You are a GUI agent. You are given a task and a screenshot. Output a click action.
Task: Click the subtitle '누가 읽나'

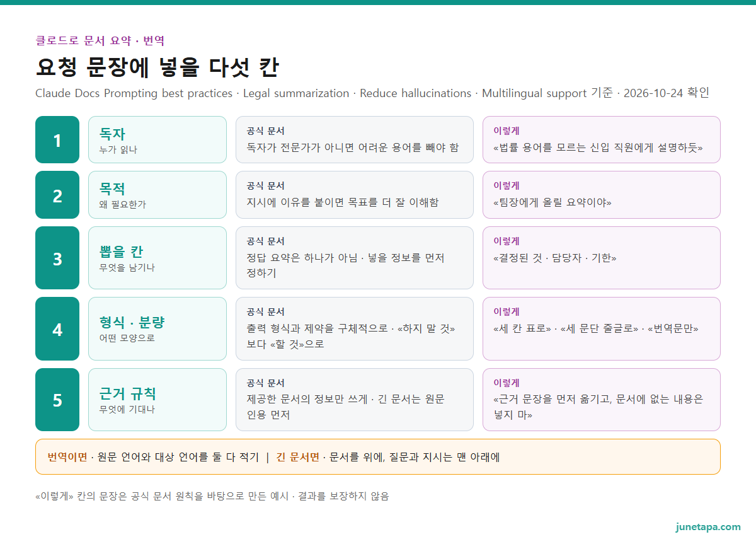coord(118,149)
